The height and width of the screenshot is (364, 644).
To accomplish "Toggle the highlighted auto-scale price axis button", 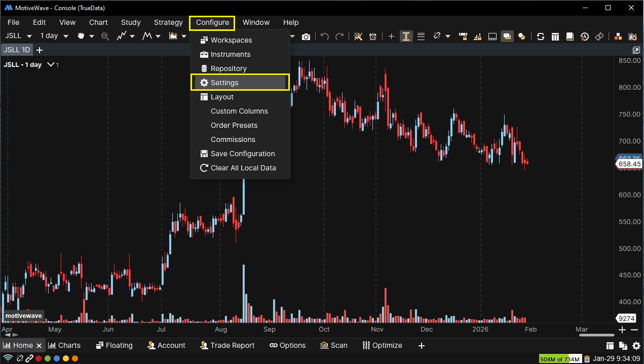I will [x=405, y=37].
